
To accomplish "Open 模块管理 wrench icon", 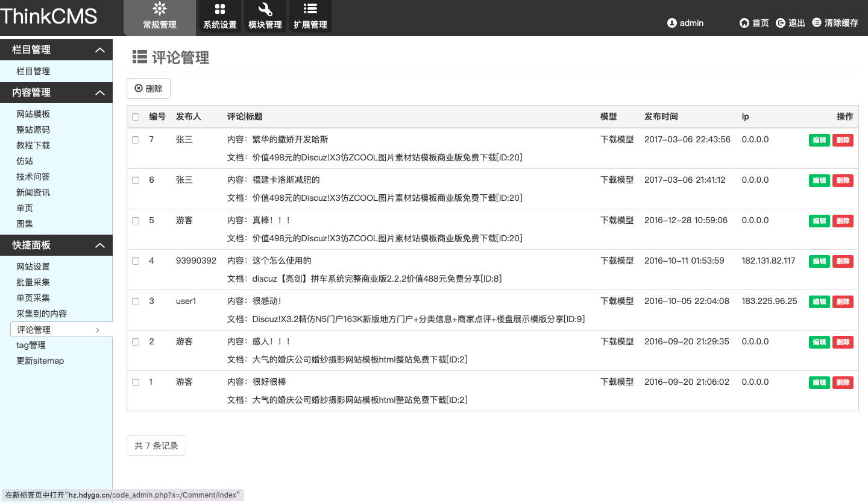I will pyautogui.click(x=265, y=10).
